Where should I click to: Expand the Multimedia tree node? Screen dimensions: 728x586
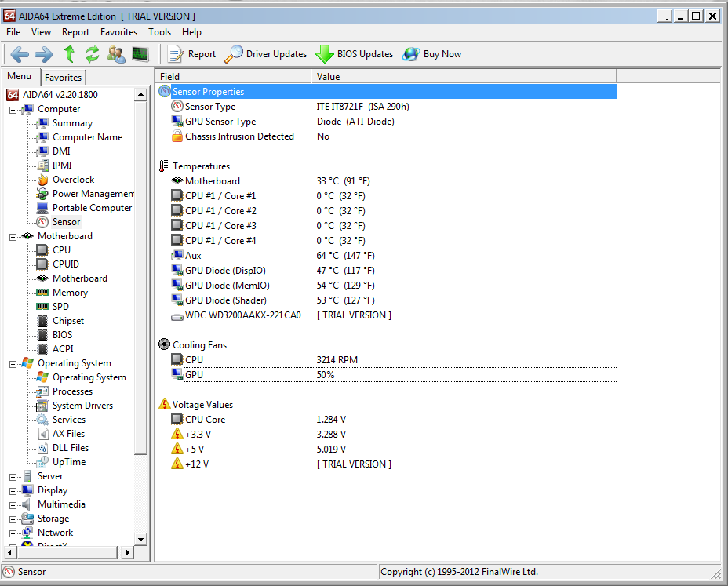[x=13, y=505]
